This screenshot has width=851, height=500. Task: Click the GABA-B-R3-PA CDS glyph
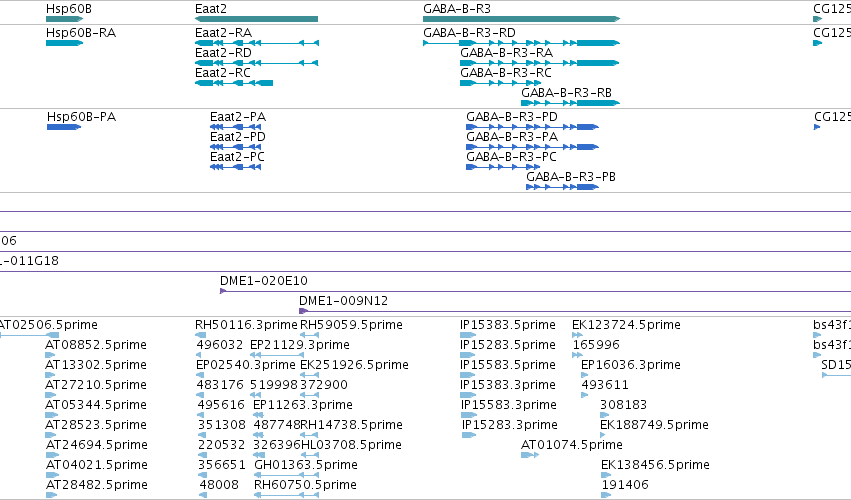pos(532,147)
